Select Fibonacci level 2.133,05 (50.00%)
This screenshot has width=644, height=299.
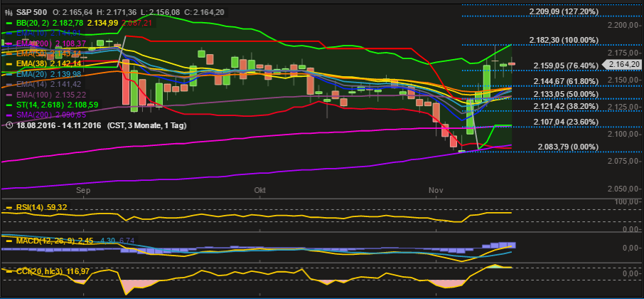point(566,94)
